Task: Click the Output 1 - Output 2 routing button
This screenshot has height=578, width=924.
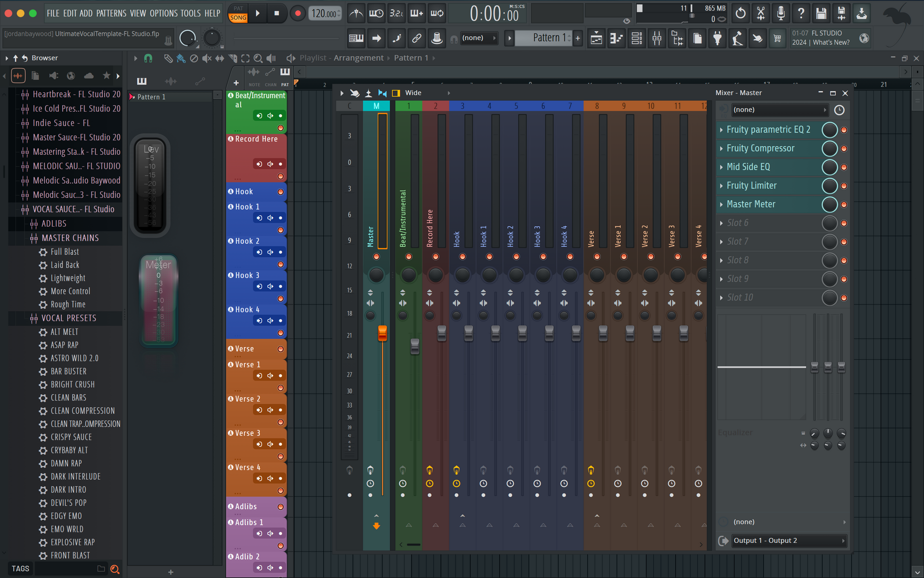Action: [789, 540]
